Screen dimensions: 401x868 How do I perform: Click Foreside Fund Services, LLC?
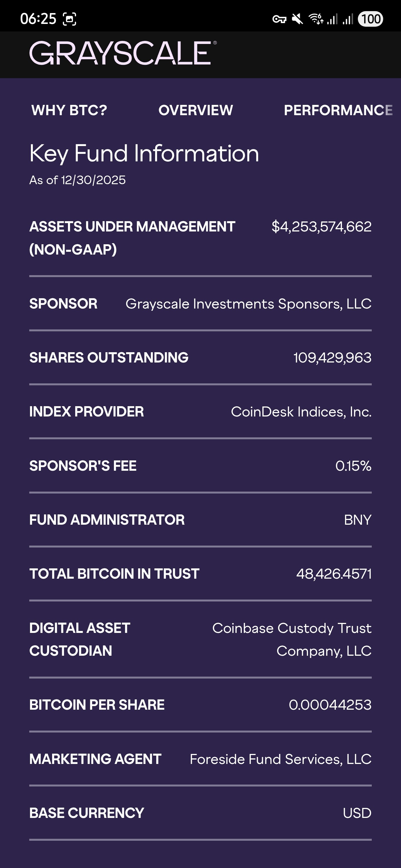tap(281, 759)
